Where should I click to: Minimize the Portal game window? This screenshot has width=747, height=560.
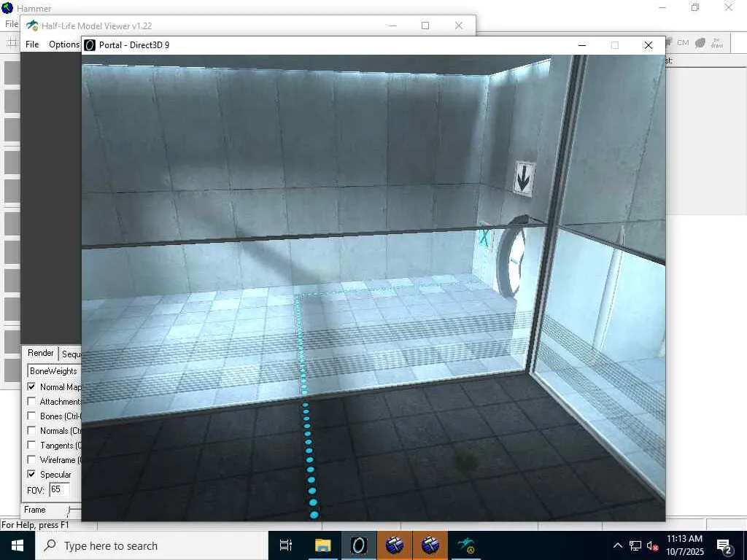pyautogui.click(x=581, y=45)
